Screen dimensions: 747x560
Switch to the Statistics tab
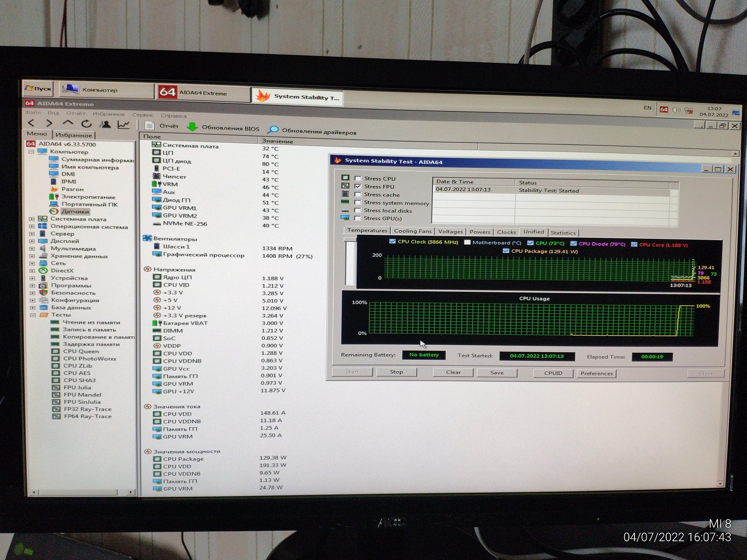click(563, 232)
